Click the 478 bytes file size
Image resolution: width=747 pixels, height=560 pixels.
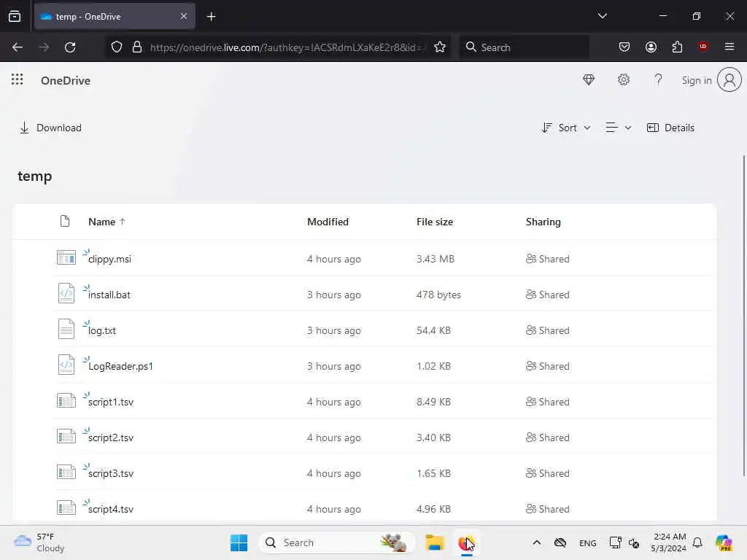tap(438, 295)
